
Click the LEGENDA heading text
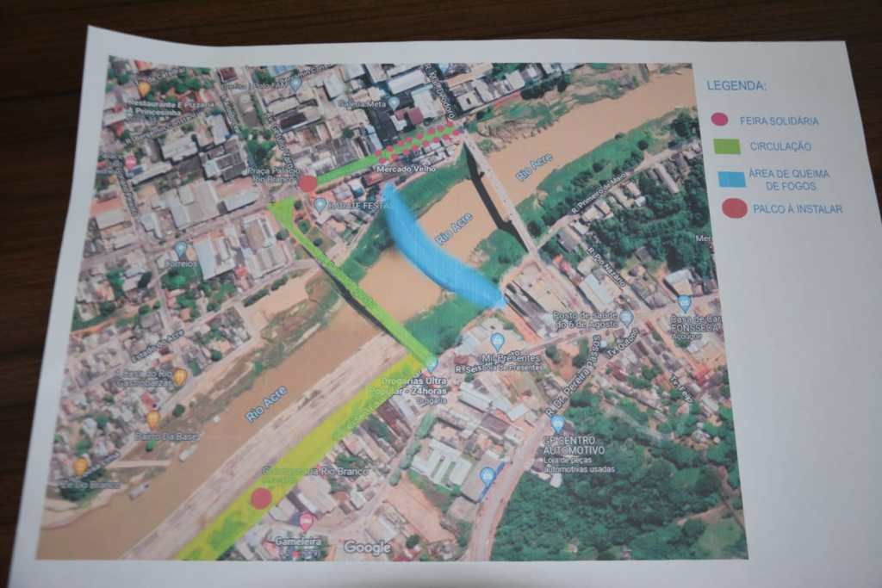click(736, 85)
